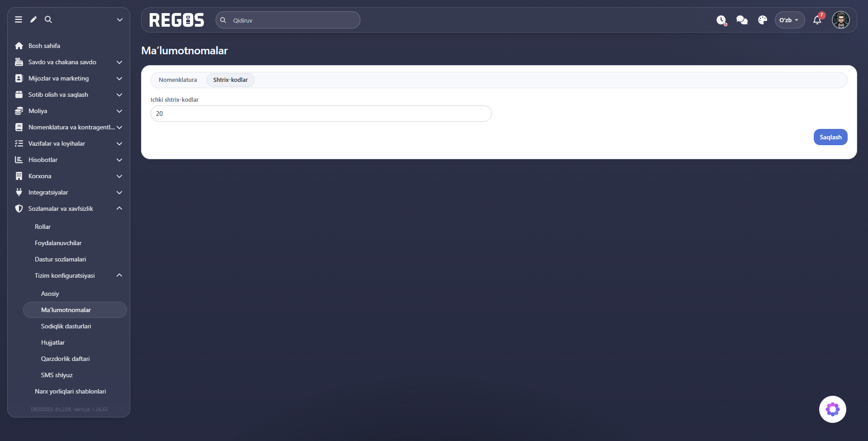This screenshot has width=868, height=441.
Task: Expand the Korxona menu
Action: click(69, 176)
